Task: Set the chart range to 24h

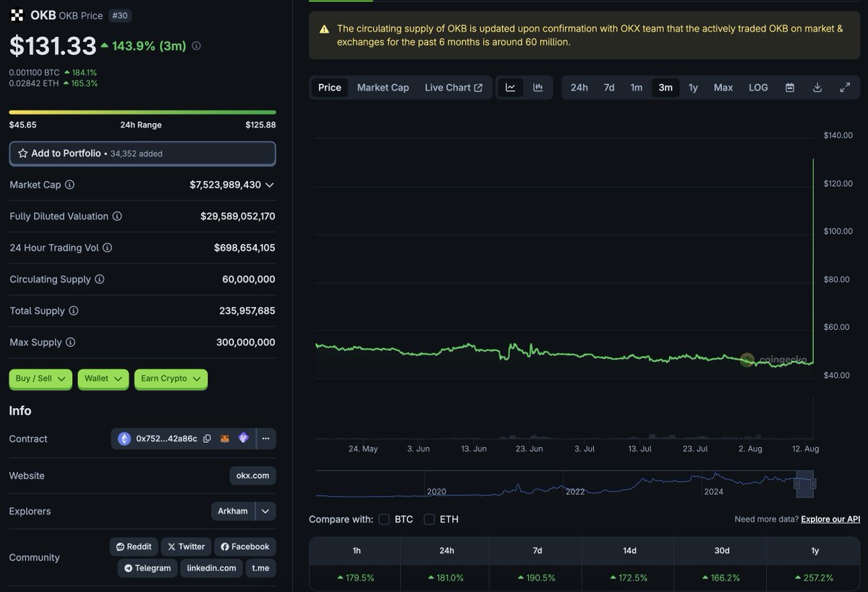Action: [579, 88]
